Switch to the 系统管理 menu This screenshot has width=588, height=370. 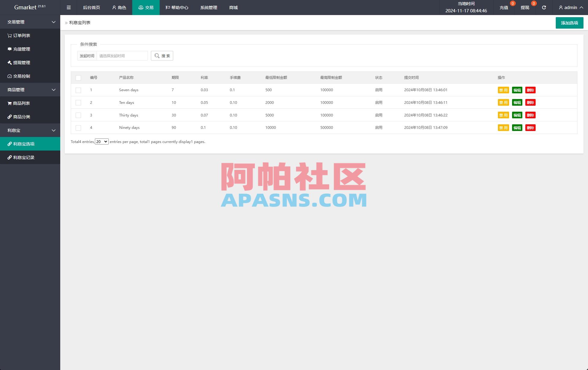(208, 7)
